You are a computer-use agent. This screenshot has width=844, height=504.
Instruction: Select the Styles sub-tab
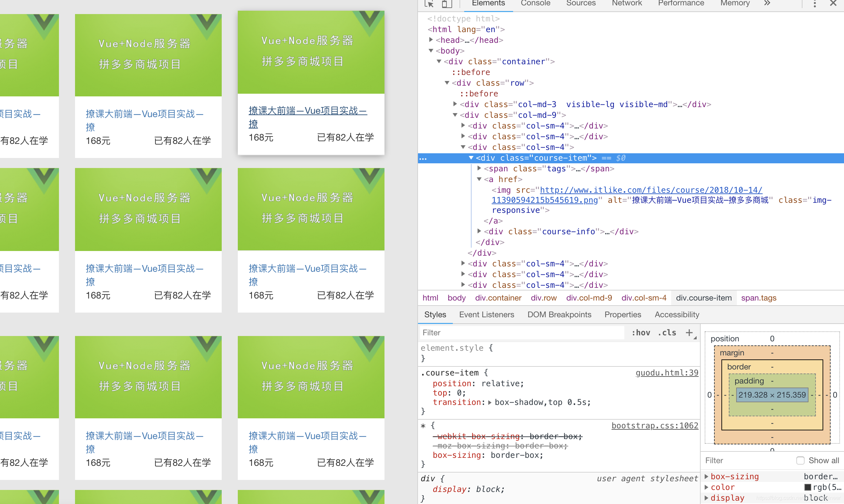coord(435,315)
